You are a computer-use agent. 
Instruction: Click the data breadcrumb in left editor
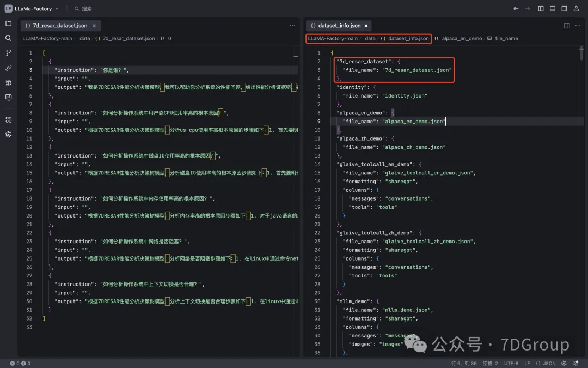point(85,38)
